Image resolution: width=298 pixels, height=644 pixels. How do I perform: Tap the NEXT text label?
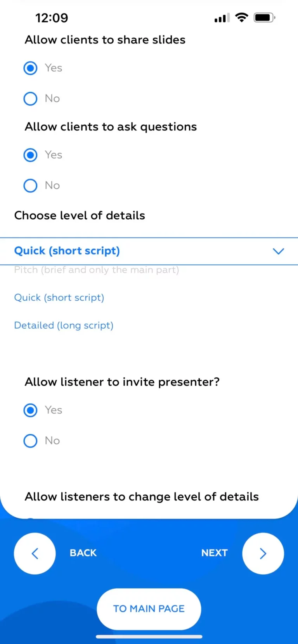[x=214, y=553]
